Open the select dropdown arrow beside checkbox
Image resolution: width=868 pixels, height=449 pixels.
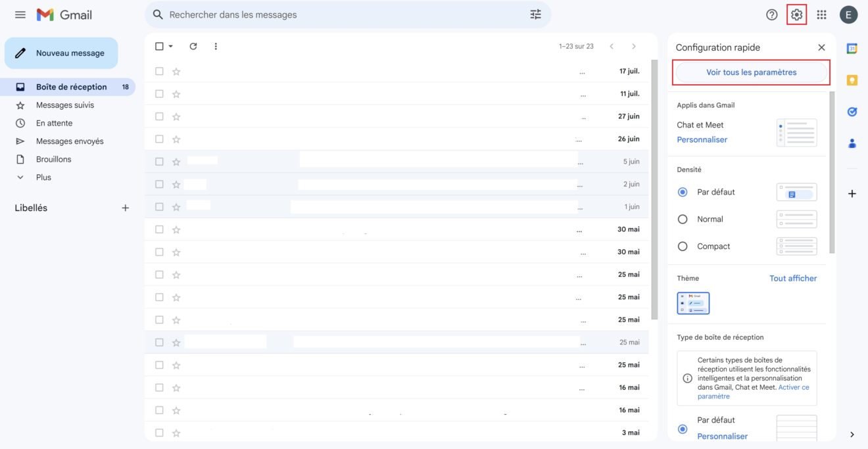tap(171, 46)
